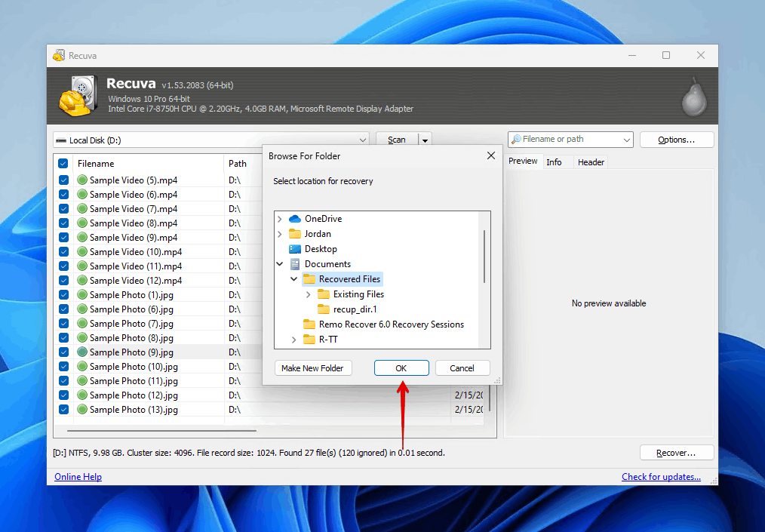Click the status dot of Sample Photo (9).jpg
This screenshot has width=765, height=532.
click(82, 352)
